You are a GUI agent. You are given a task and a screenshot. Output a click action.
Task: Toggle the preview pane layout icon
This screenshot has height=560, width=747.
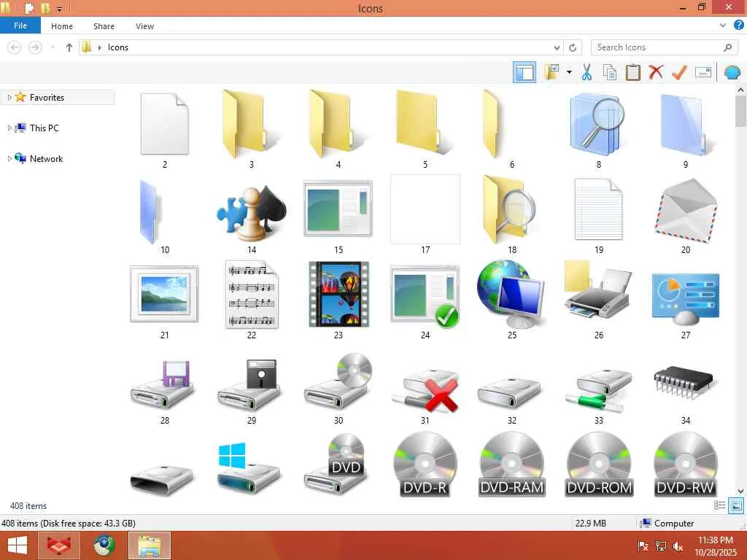point(524,72)
